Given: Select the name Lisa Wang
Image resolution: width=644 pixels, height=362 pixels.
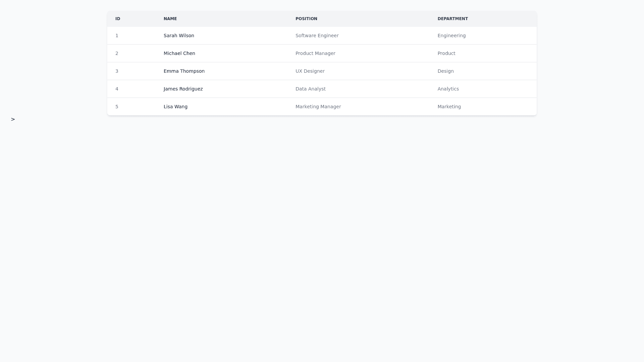Looking at the screenshot, I should [x=175, y=107].
